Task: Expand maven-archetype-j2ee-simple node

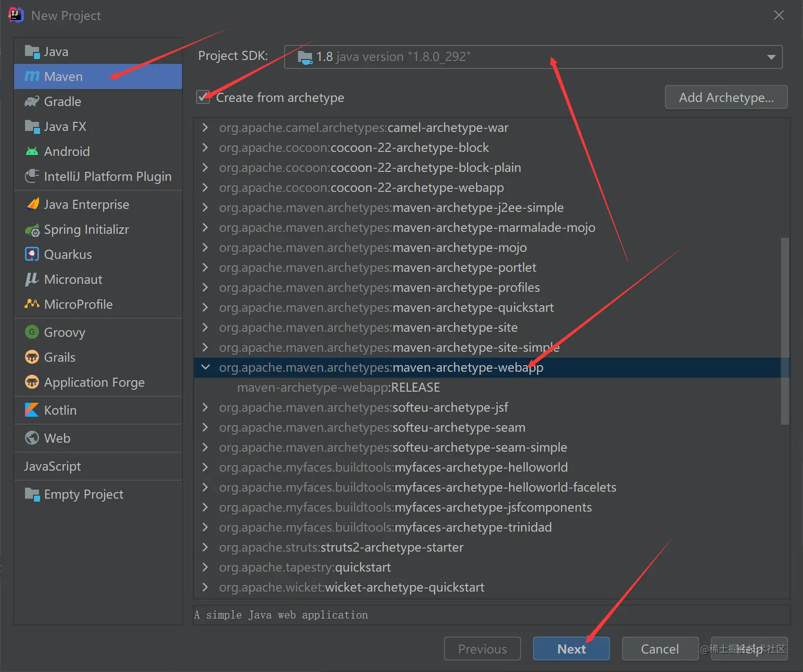Action: 205,208
